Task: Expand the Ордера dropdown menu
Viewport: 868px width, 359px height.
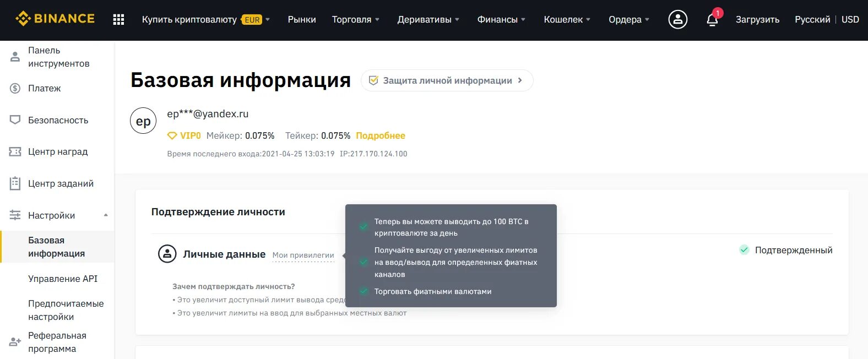Action: (647, 19)
